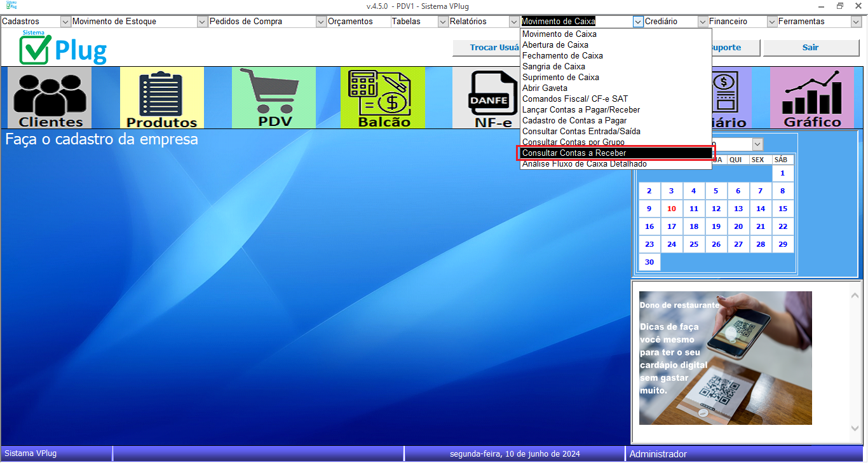Screen dimensions: 868x463
Task: Click the Sair button
Action: point(810,48)
